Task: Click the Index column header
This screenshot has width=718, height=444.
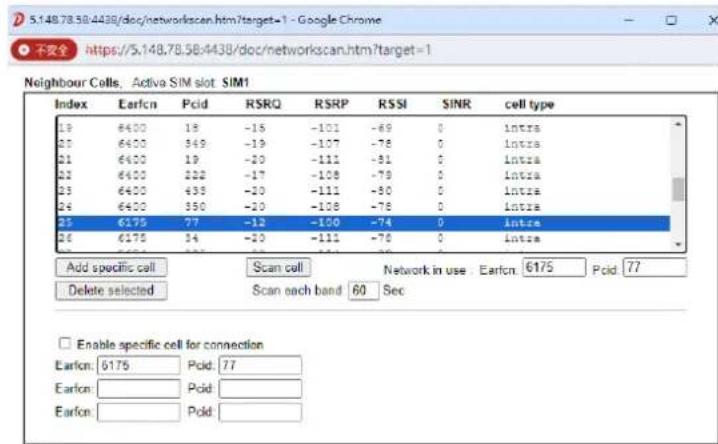Action: (71, 104)
